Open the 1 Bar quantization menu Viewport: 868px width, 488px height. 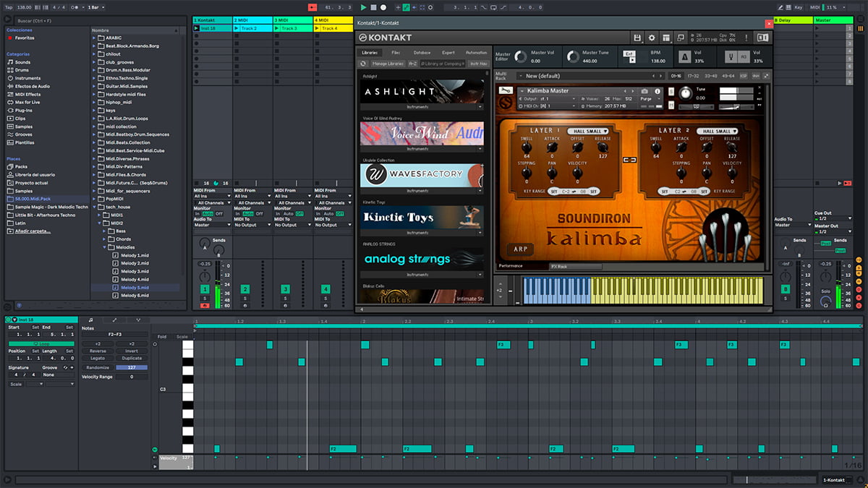pos(95,7)
